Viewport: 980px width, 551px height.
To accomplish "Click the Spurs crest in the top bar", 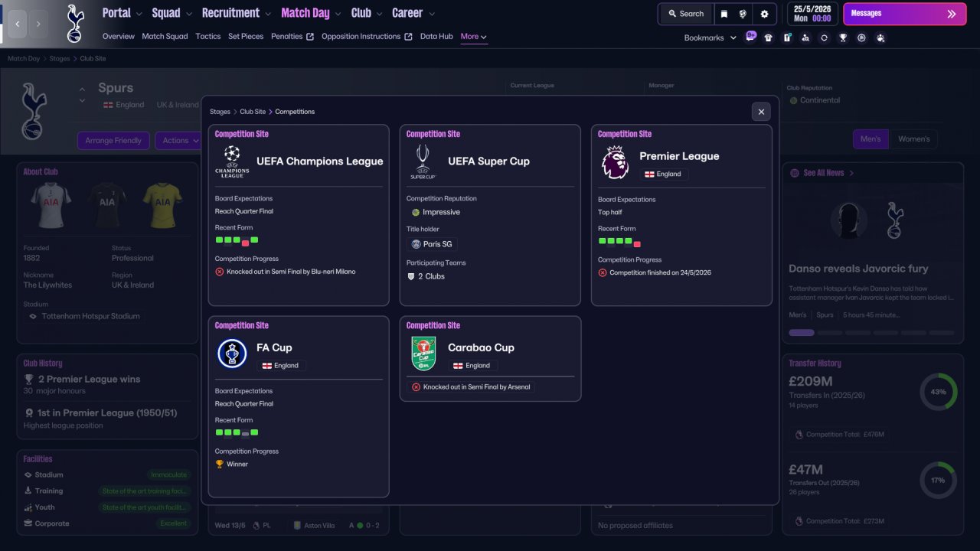I will (x=75, y=24).
